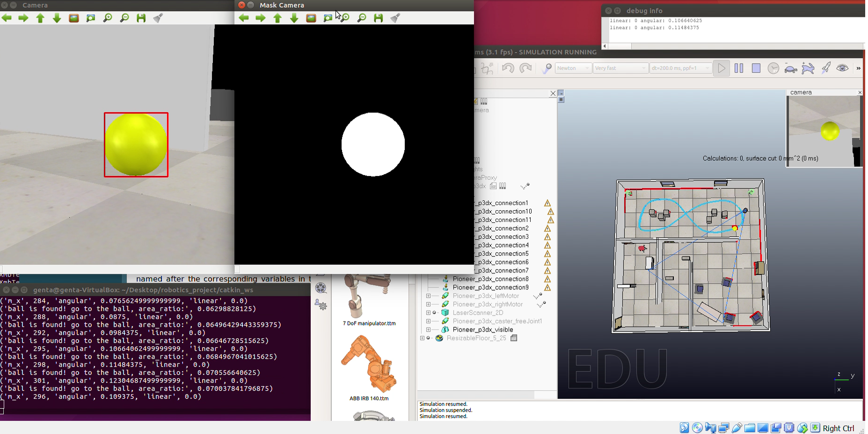
Task: Click 'Simulation resumed.' last status message
Action: pyautogui.click(x=443, y=416)
